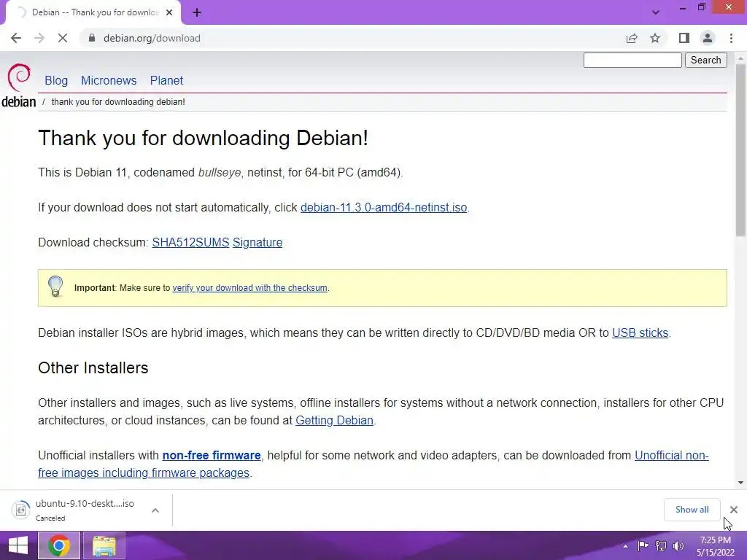Click the page scrollbar up arrow
747x560 pixels.
740,58
